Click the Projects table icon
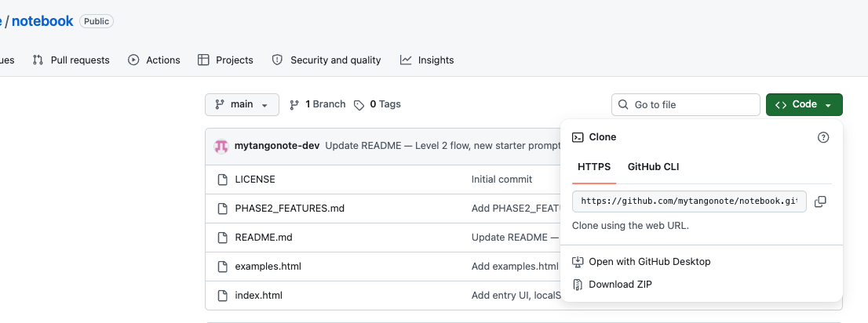The width and height of the screenshot is (868, 323). click(x=203, y=60)
